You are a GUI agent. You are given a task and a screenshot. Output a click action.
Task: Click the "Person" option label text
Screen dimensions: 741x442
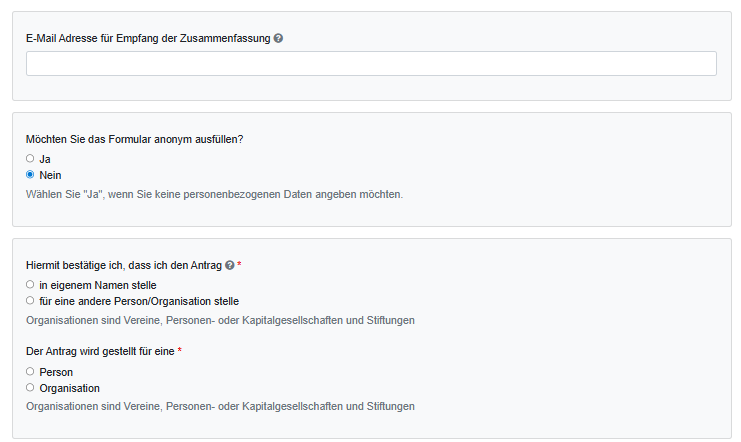(x=56, y=372)
